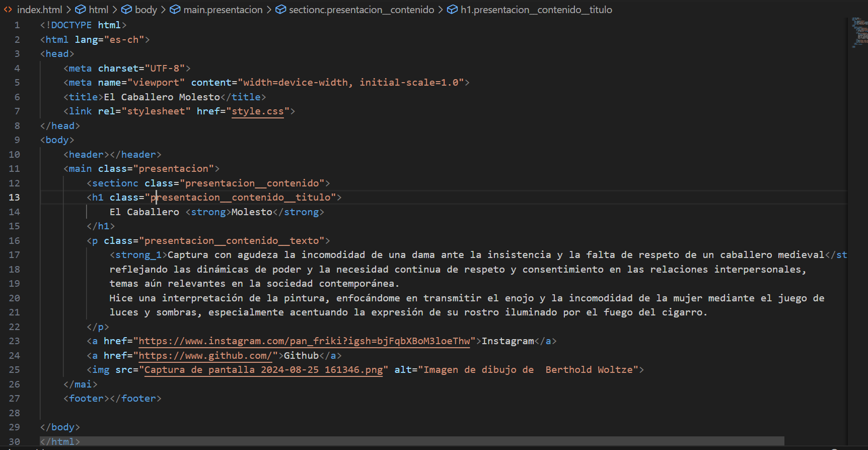Click symbol icon before h1 breadcrumb

[452, 10]
